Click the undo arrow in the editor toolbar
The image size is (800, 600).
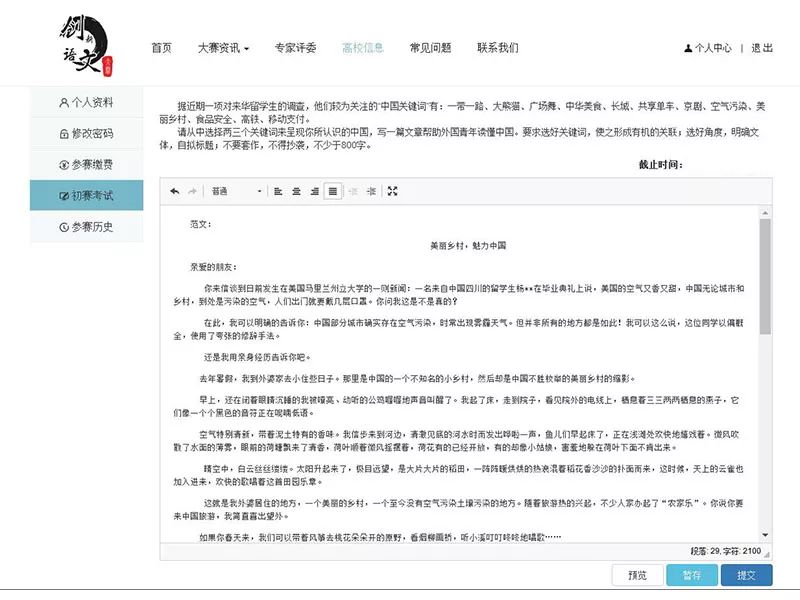(175, 191)
